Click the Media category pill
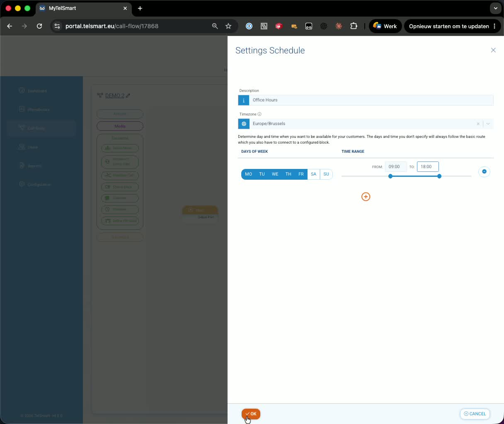This screenshot has height=424, width=504. [x=120, y=126]
